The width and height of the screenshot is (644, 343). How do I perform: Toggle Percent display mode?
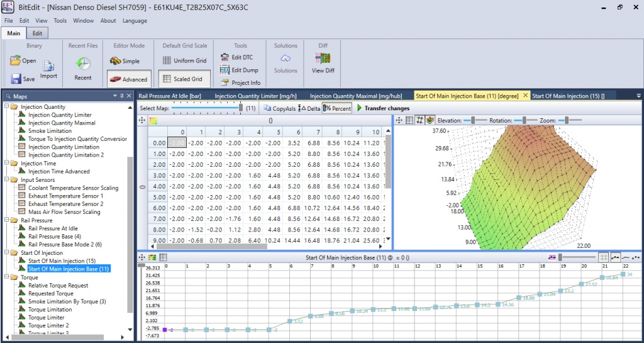pos(337,108)
